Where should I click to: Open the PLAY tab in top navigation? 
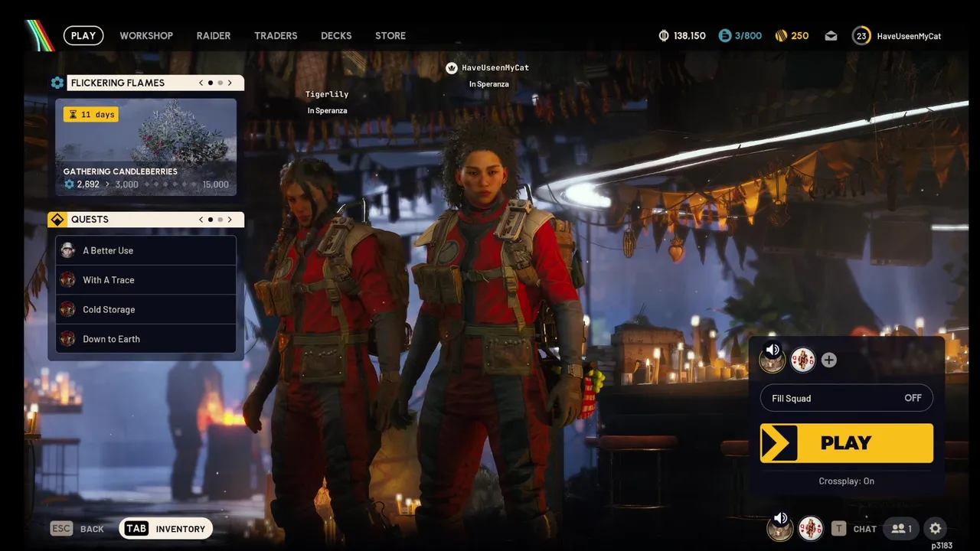coord(83,35)
